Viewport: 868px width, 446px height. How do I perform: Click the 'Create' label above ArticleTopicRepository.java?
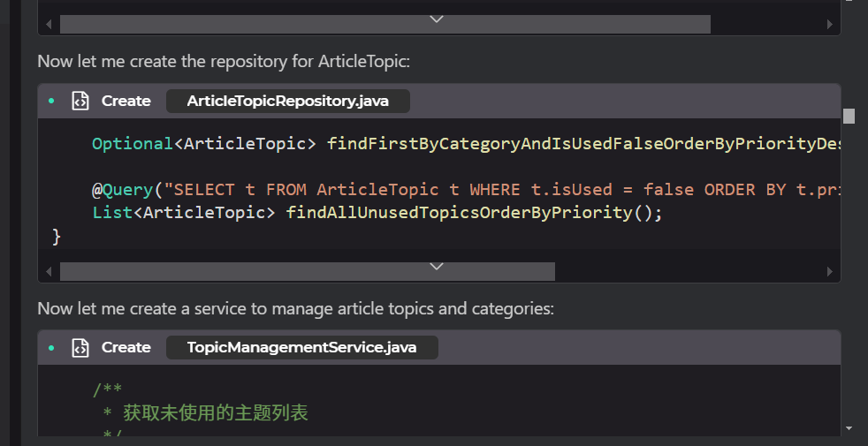126,102
